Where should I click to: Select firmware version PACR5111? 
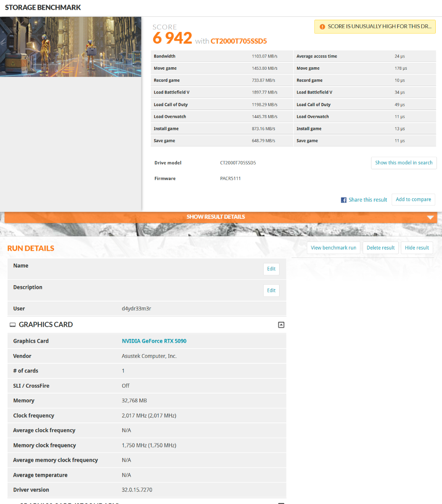(230, 178)
